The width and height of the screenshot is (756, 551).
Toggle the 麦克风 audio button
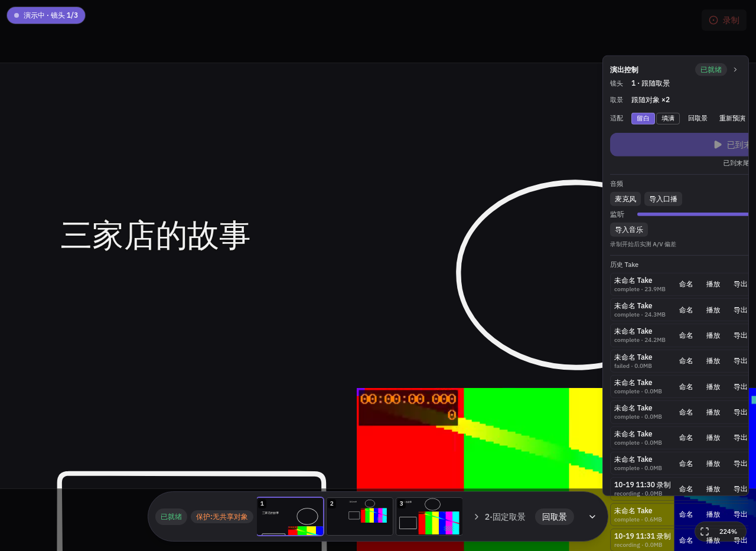625,199
